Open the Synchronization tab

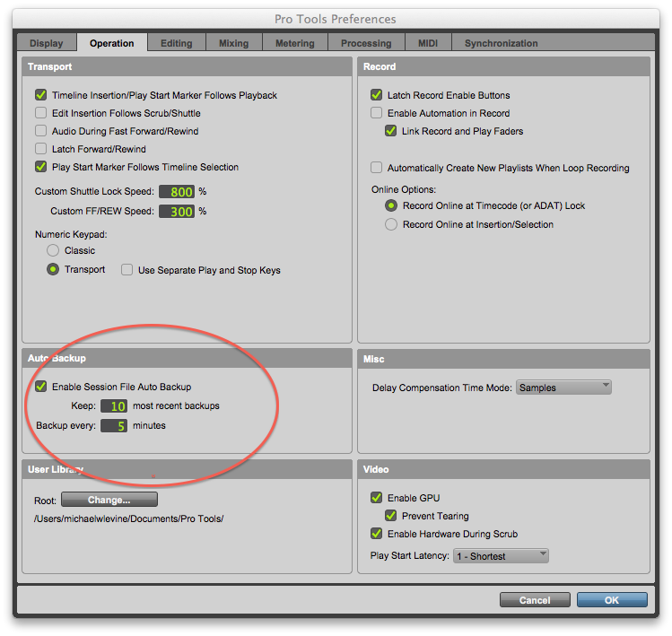pyautogui.click(x=502, y=43)
